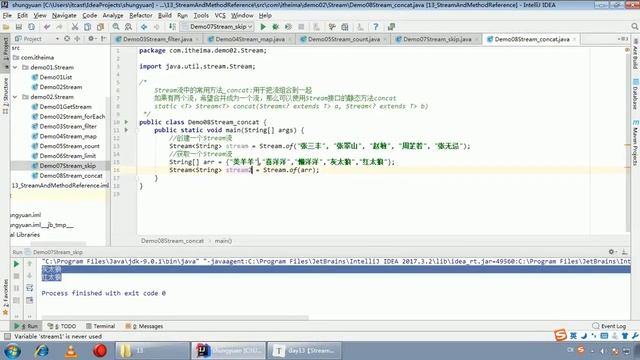The height and width of the screenshot is (360, 640).
Task: Click the Synchronize toolbar icon
Action: click(x=31, y=27)
